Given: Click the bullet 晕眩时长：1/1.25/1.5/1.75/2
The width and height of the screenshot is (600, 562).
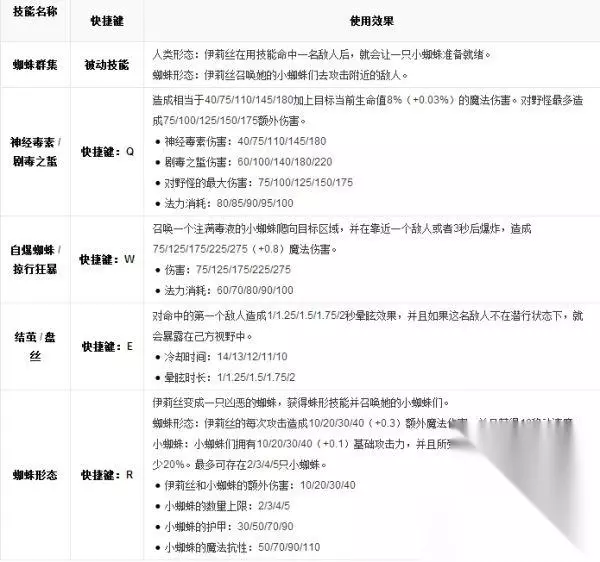Looking at the screenshot, I should (225, 378).
